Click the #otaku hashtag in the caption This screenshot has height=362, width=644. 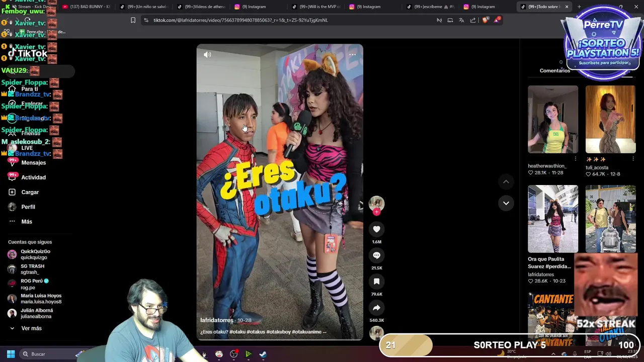pos(237,332)
